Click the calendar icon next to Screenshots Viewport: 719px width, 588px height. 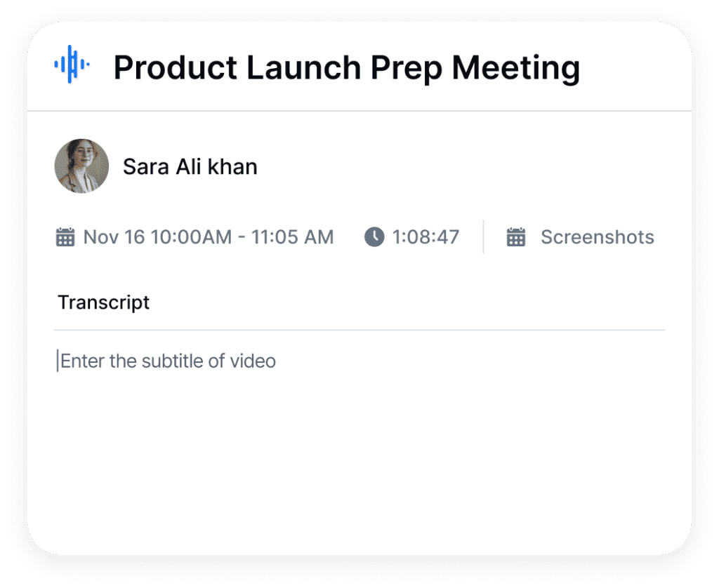(x=516, y=237)
